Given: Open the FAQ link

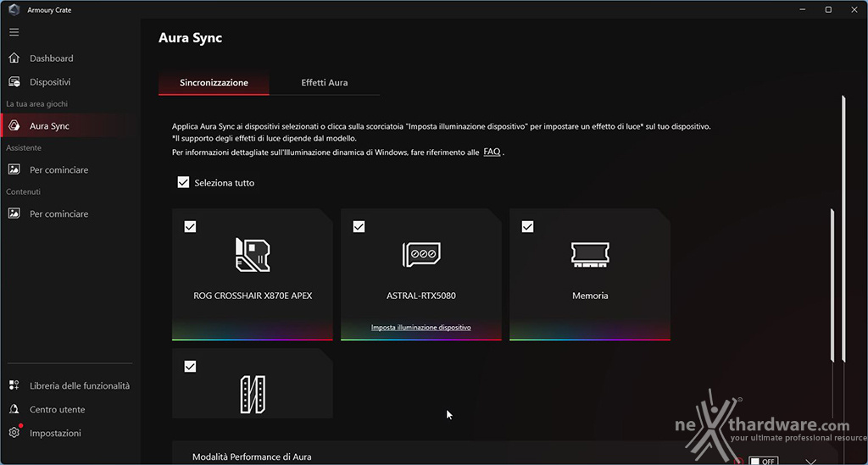Looking at the screenshot, I should [x=492, y=152].
